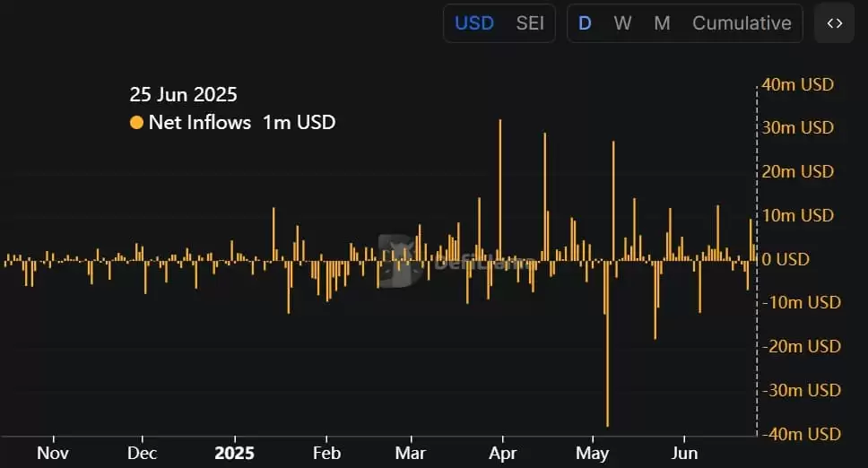Switch currency to SEI
The width and height of the screenshot is (868, 468).
[530, 23]
